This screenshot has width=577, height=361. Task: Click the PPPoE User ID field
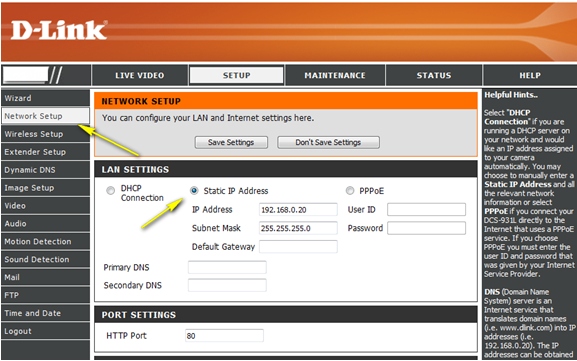pos(426,210)
